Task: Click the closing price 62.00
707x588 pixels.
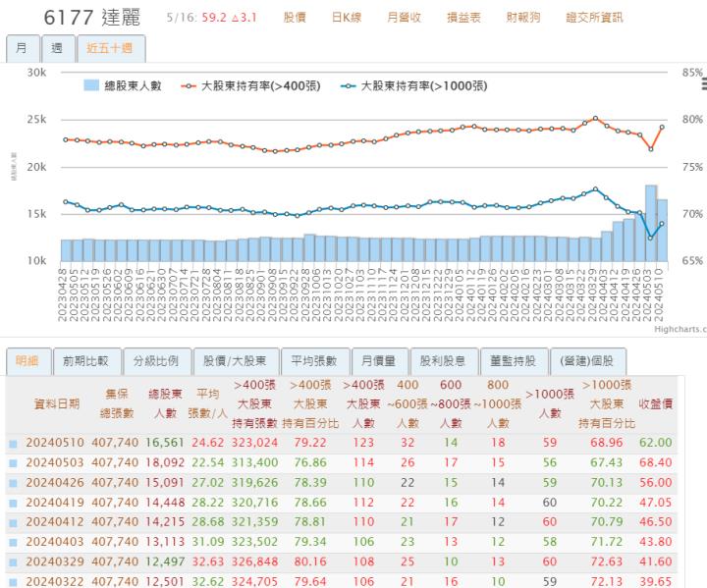Action: pos(655,443)
